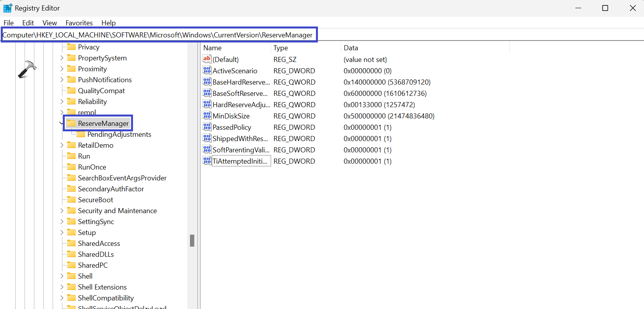Expand the Reliability key
The image size is (644, 309).
62,101
